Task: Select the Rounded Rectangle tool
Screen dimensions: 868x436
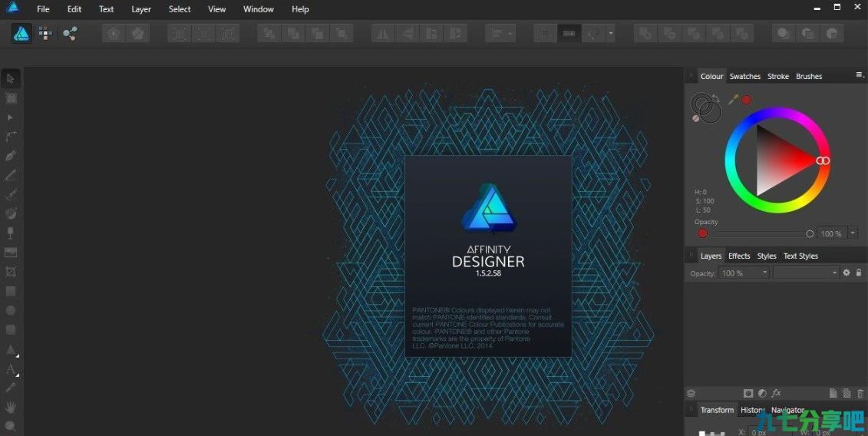Action: pyautogui.click(x=11, y=329)
